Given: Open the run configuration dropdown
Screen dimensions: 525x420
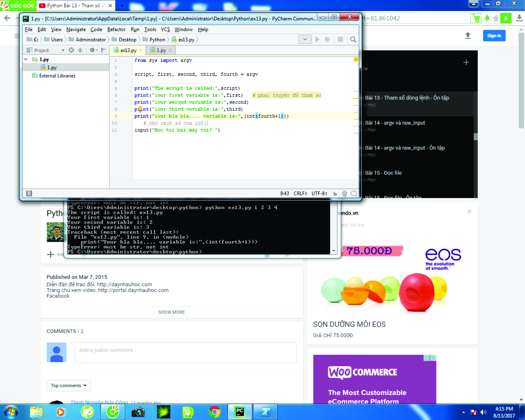Looking at the screenshot, I should point(305,39).
